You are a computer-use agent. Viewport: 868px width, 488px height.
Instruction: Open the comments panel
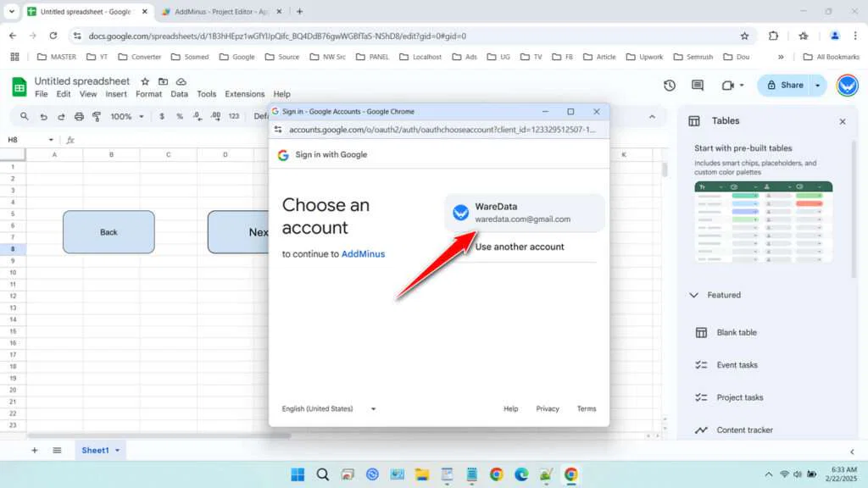point(698,85)
